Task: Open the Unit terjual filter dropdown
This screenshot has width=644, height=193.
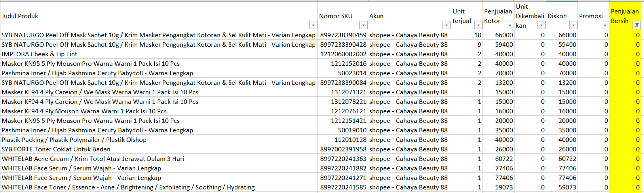Action: click(x=478, y=25)
